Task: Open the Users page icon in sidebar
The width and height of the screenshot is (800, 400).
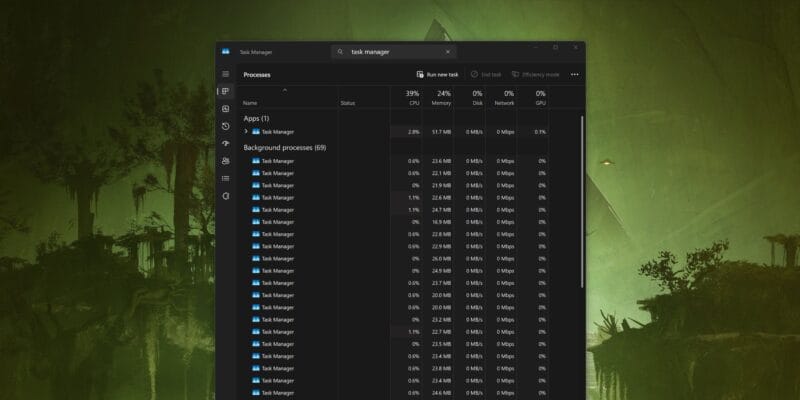Action: tap(226, 161)
